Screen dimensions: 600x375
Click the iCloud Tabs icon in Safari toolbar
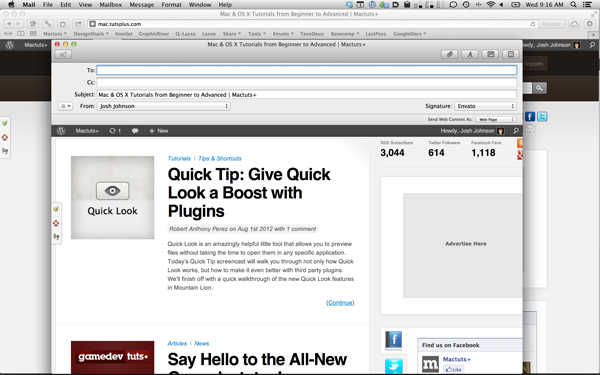pos(574,24)
